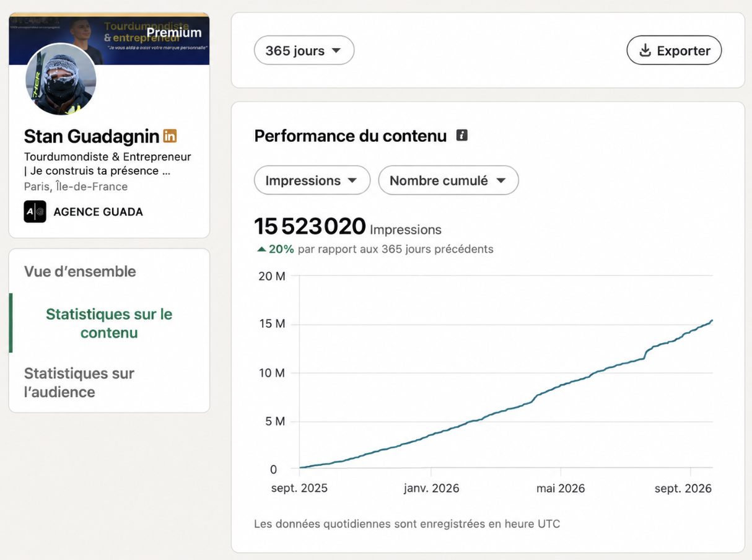Select Statistiques sur le contenu

109,323
